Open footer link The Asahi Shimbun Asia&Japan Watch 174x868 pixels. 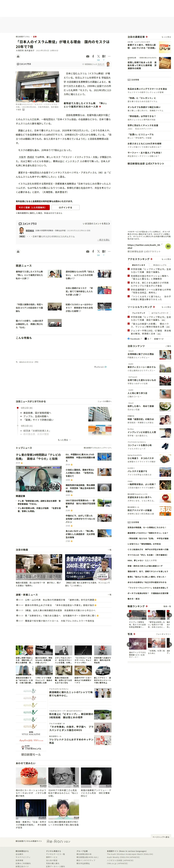pyautogui.click(x=130, y=854)
